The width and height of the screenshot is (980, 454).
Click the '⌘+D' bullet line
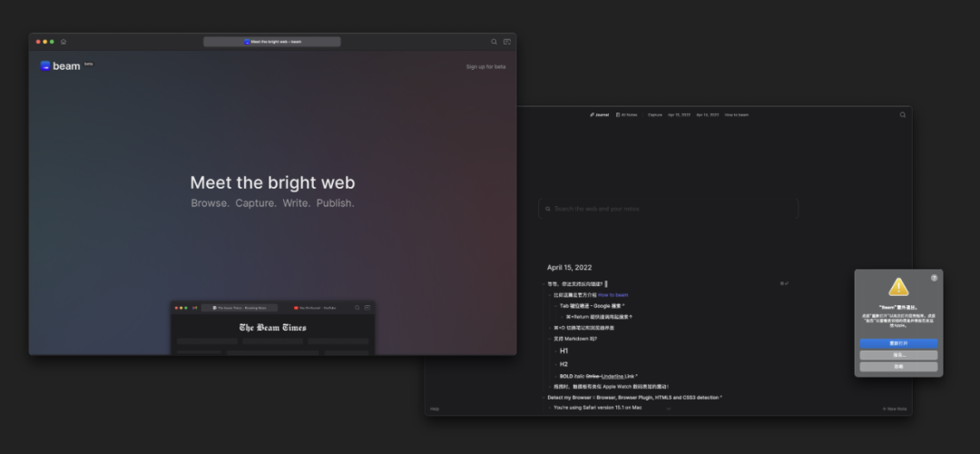pos(583,328)
